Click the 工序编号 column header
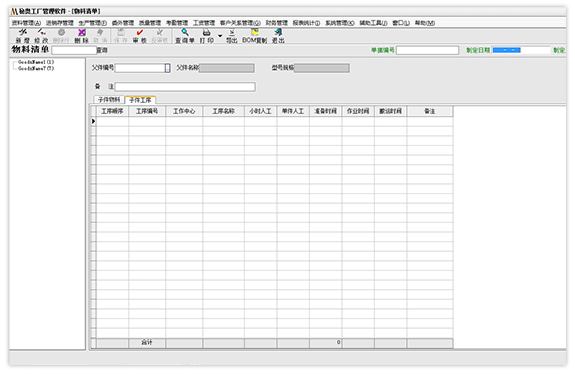 pyautogui.click(x=147, y=111)
